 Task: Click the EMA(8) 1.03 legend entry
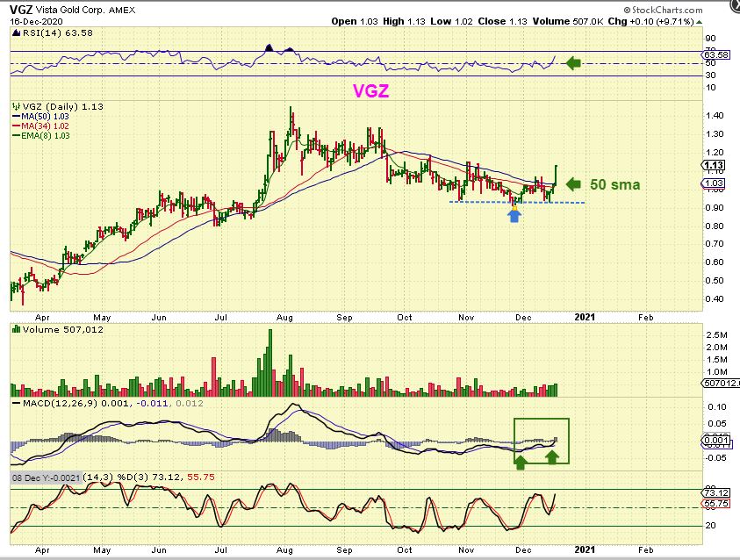[x=46, y=136]
